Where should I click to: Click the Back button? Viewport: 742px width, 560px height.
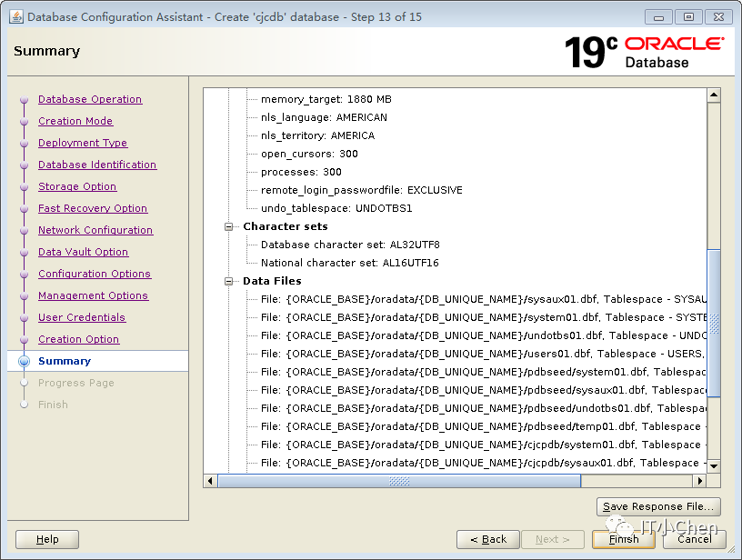click(x=488, y=539)
